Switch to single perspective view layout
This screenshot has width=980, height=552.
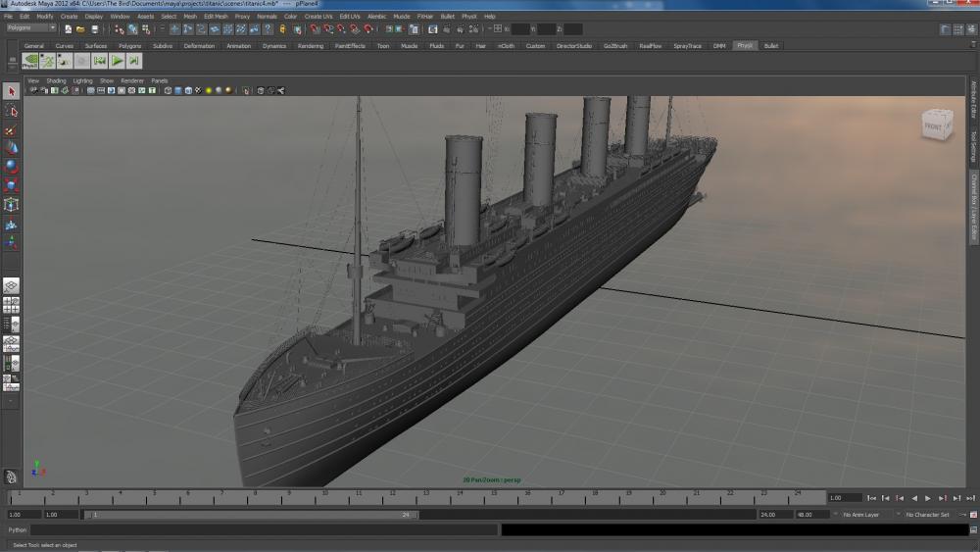pyautogui.click(x=11, y=285)
